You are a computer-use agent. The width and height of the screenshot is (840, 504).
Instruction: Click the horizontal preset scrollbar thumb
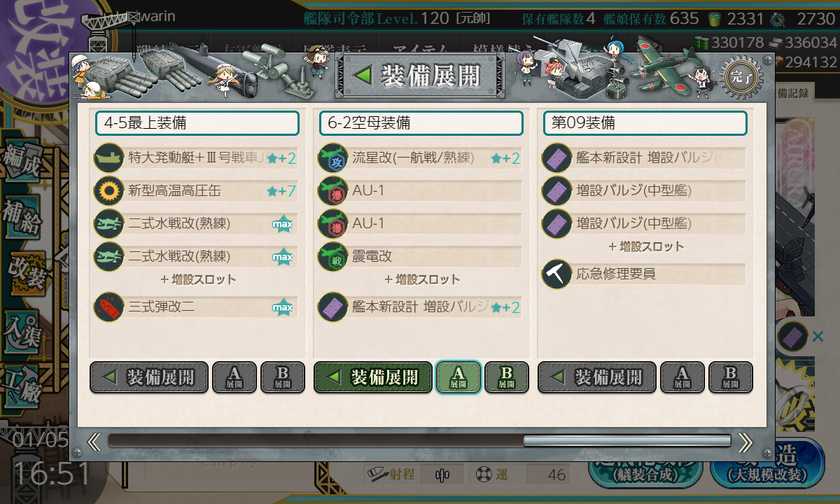627,441
